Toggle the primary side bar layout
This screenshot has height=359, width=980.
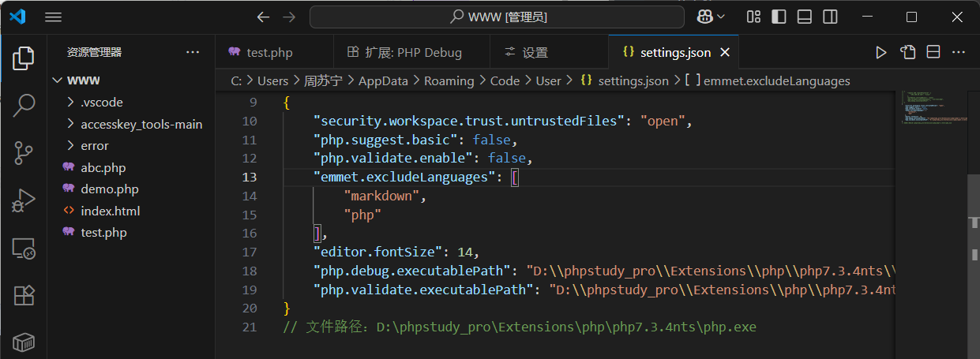[779, 17]
